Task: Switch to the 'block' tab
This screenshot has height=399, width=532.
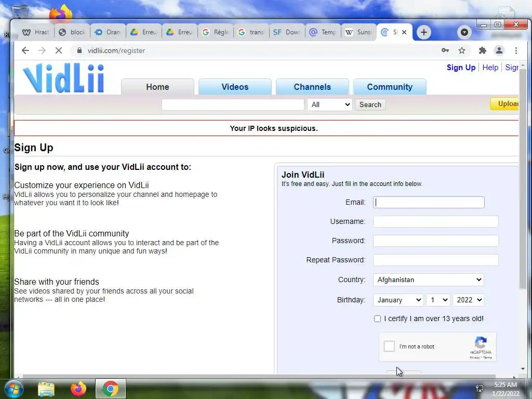Action: coord(72,32)
